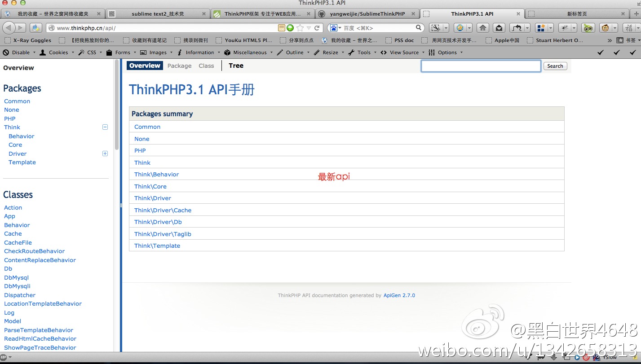The height and width of the screenshot is (364, 641).
Task: Switch to the 新标签页 tab
Action: coord(577,14)
